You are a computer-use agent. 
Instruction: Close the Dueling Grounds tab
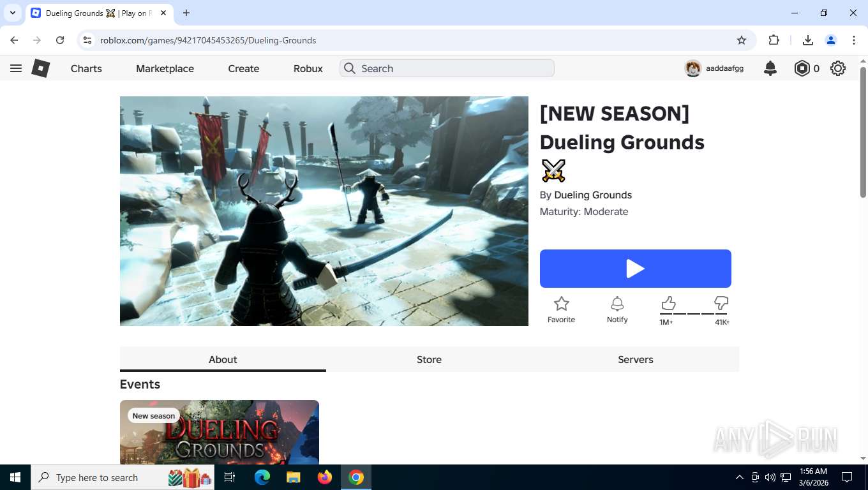coord(163,13)
